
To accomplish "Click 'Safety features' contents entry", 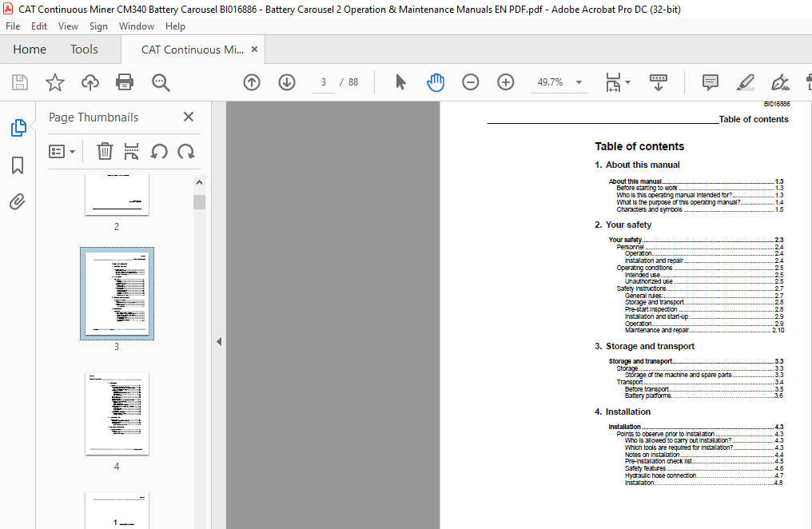I will [x=704, y=468].
